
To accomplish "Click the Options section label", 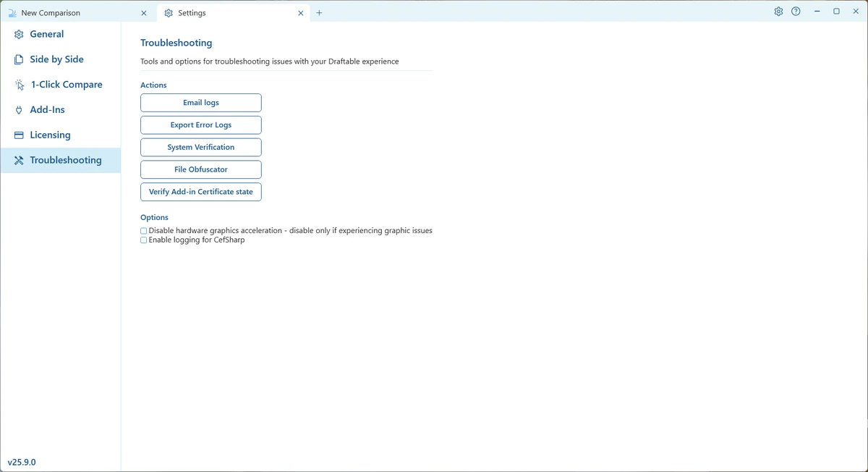I will point(154,218).
